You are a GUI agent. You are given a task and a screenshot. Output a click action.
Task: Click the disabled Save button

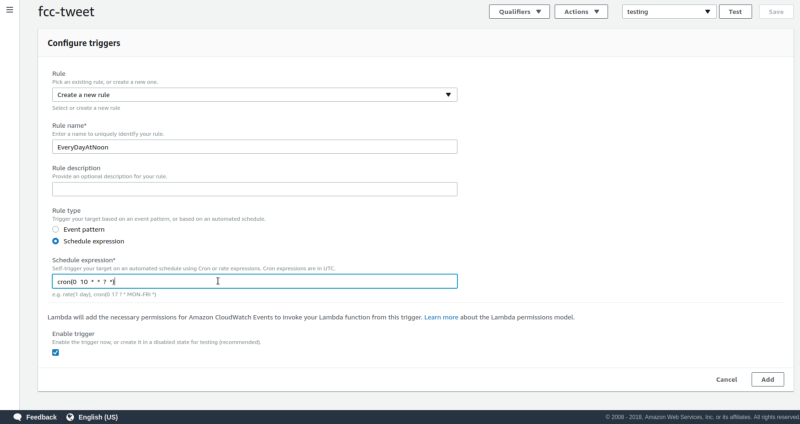(776, 12)
